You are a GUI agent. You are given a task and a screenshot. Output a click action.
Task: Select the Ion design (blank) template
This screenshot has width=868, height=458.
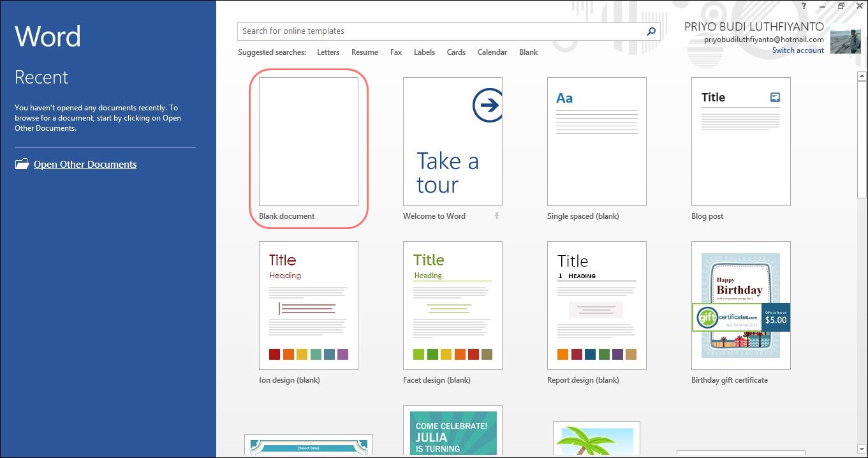point(309,306)
